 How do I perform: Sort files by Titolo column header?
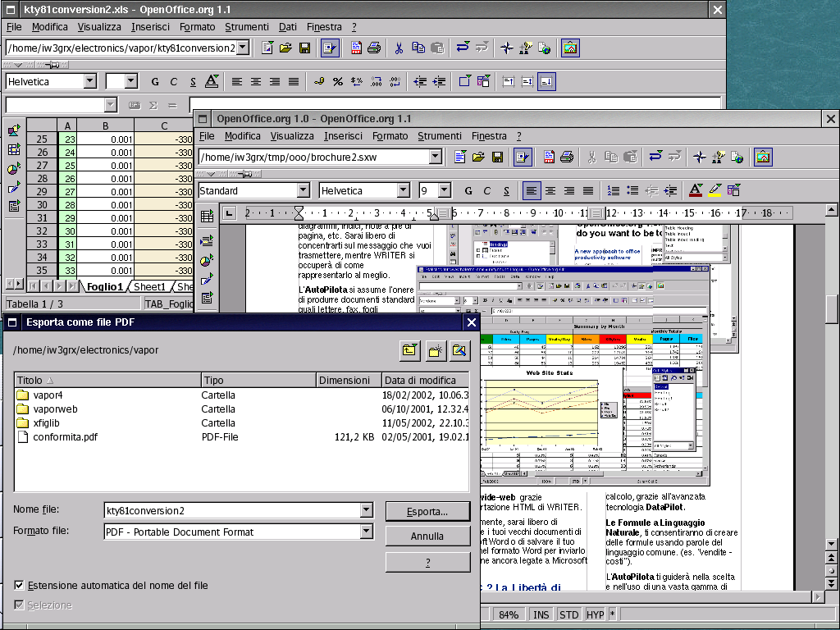pyautogui.click(x=107, y=381)
